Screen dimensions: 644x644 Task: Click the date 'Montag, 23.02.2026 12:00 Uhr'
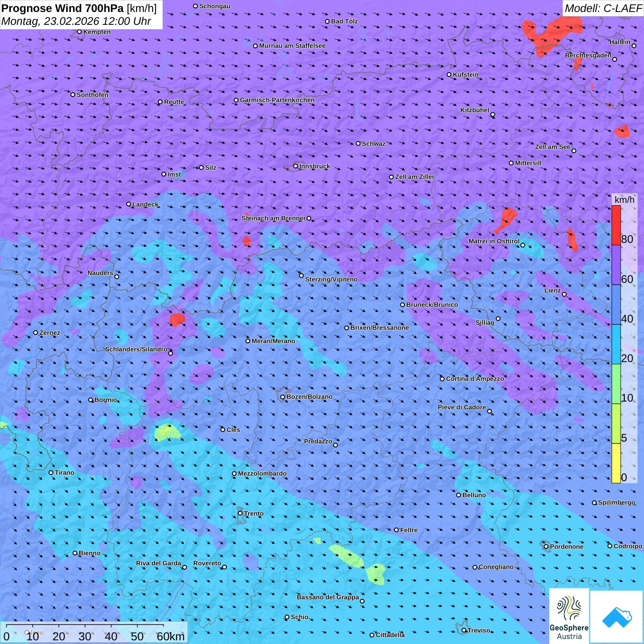pyautogui.click(x=76, y=21)
